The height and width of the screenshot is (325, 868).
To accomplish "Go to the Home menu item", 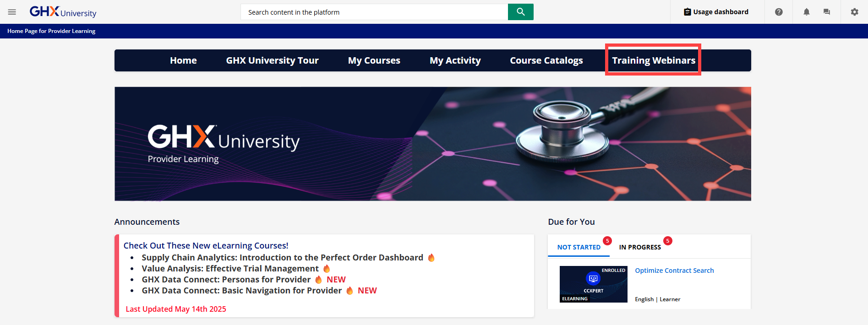I will (x=183, y=60).
